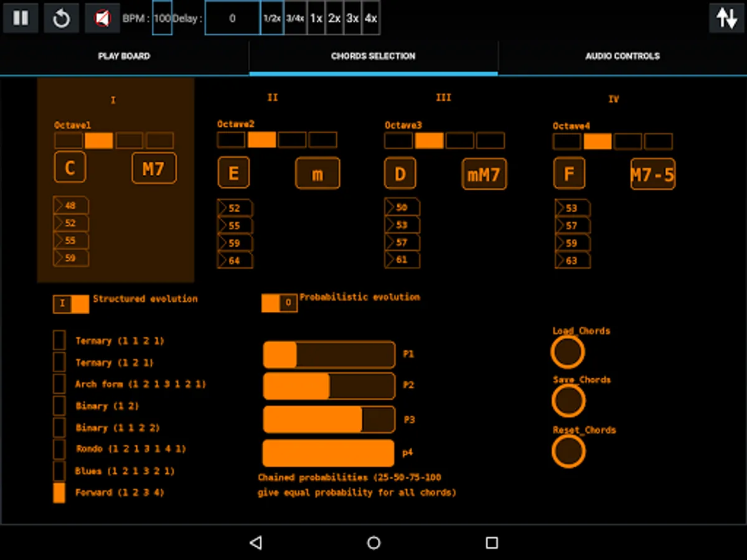Set speed multiplier to 4x
This screenshot has width=747, height=560.
coord(370,18)
